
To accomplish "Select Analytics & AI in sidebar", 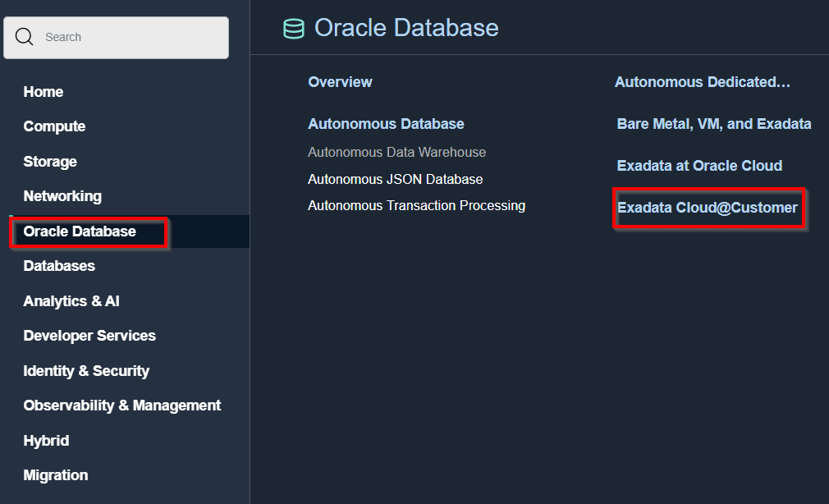I will (71, 301).
